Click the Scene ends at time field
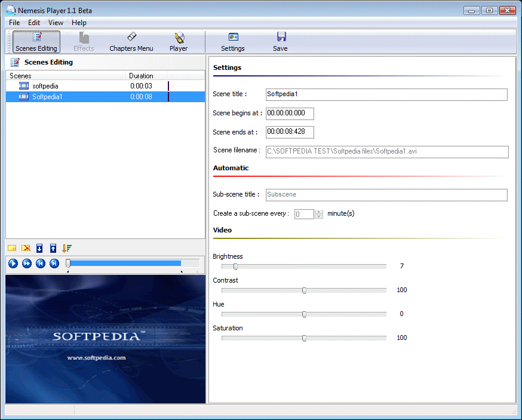 pos(290,132)
